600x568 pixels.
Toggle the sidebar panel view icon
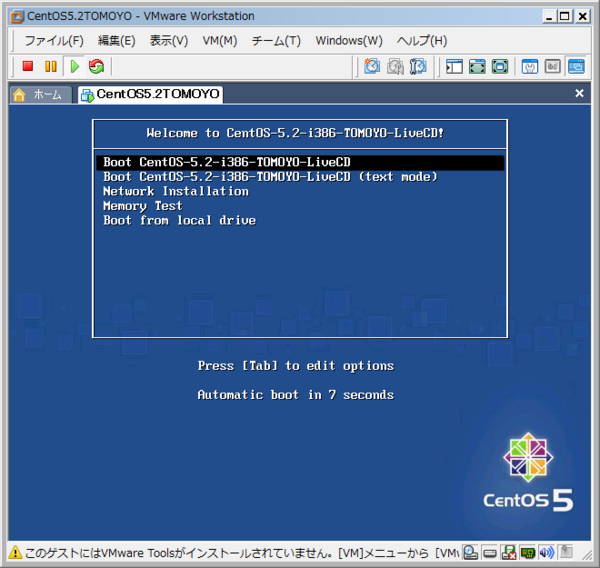click(454, 67)
